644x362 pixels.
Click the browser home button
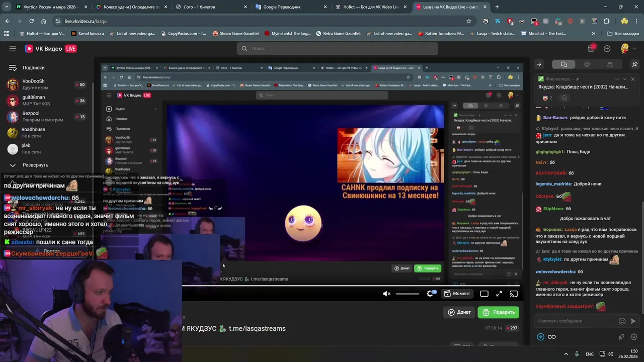pos(43,21)
